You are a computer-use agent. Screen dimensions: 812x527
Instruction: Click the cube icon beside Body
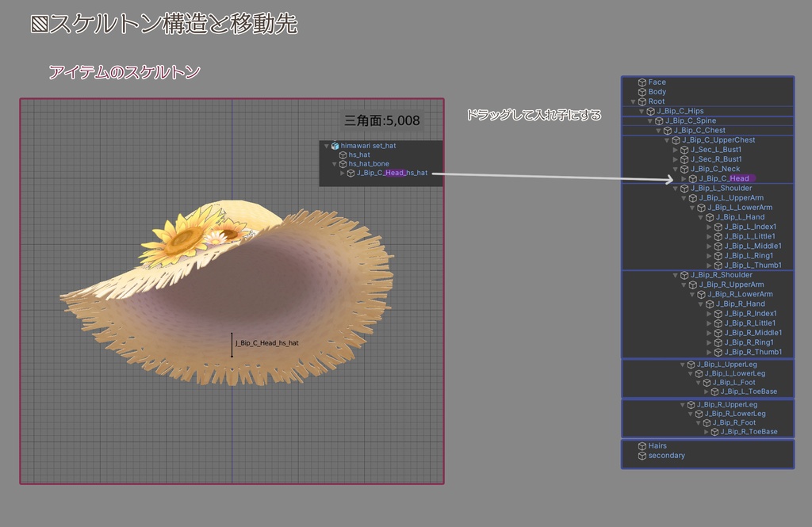click(x=642, y=92)
